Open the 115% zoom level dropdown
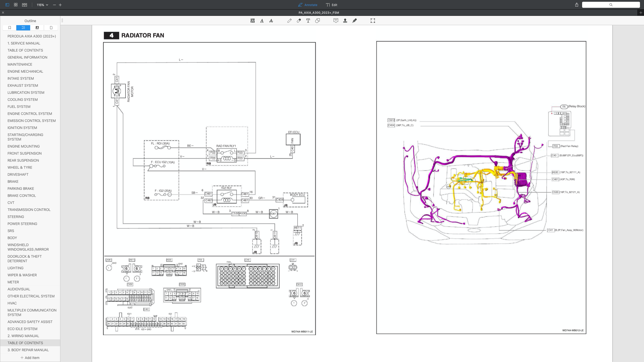The image size is (644, 362). coord(42,5)
